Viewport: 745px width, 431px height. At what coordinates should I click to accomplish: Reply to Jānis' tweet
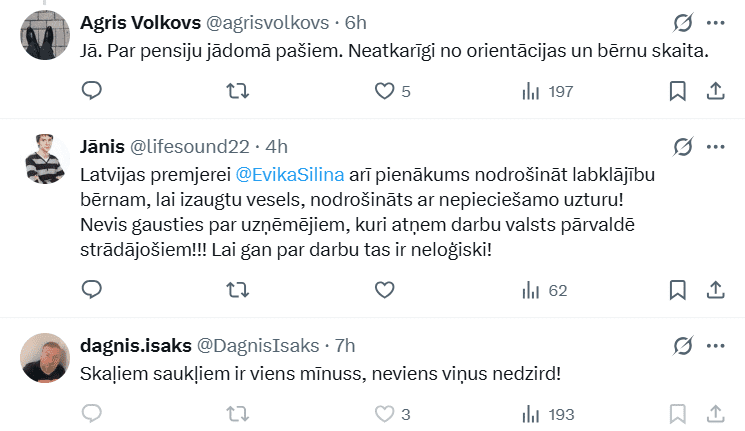[x=91, y=290]
